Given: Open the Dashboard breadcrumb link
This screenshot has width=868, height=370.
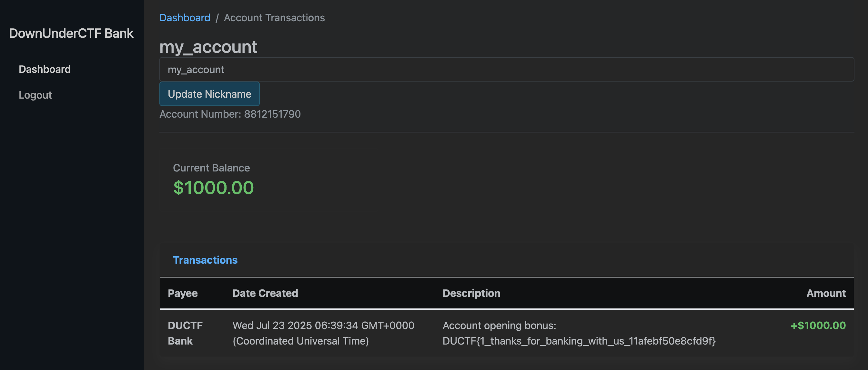Looking at the screenshot, I should (x=185, y=17).
